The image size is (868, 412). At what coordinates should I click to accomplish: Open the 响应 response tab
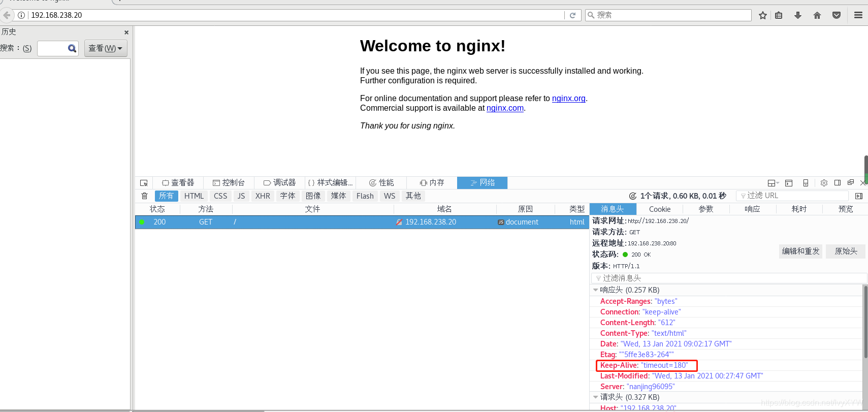[752, 209]
